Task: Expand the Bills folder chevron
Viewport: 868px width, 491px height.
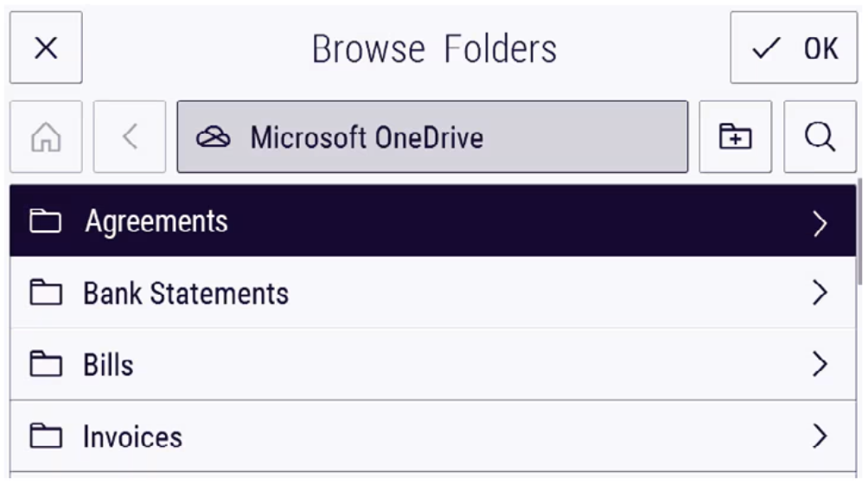Action: (820, 364)
